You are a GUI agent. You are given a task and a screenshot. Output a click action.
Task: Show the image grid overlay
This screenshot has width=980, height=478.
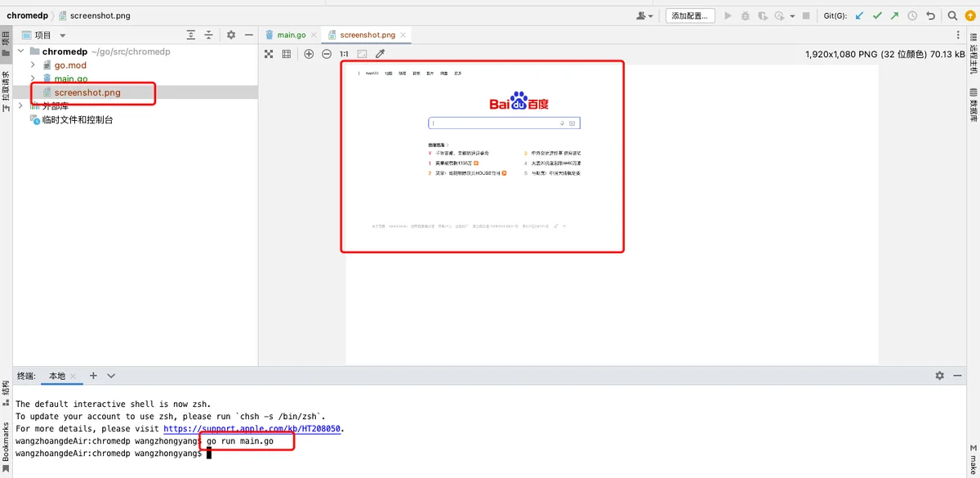click(287, 54)
